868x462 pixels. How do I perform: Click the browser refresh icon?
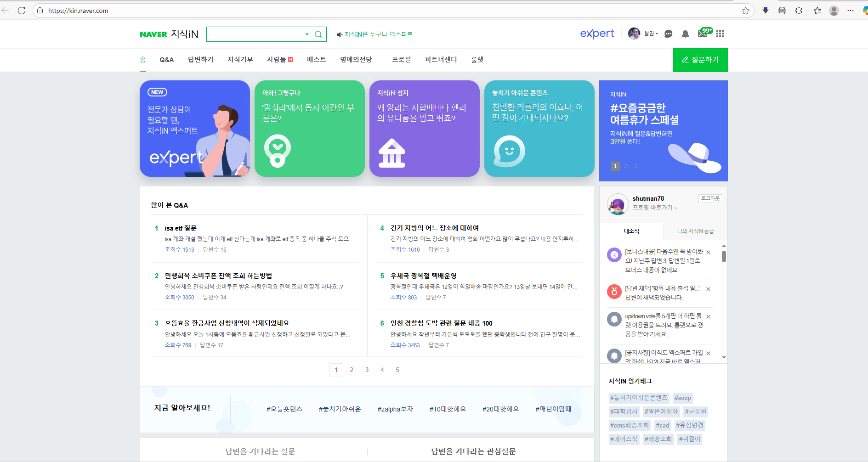pyautogui.click(x=21, y=10)
